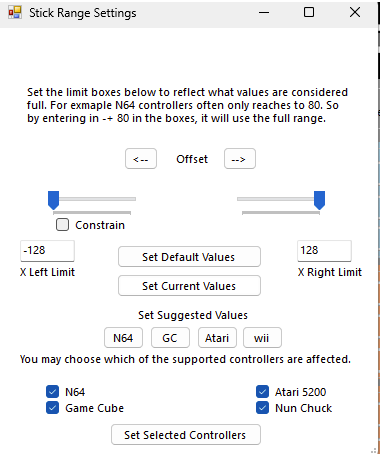The width and height of the screenshot is (381, 454).
Task: Focus the X Right Limit input field
Action: 324,251
